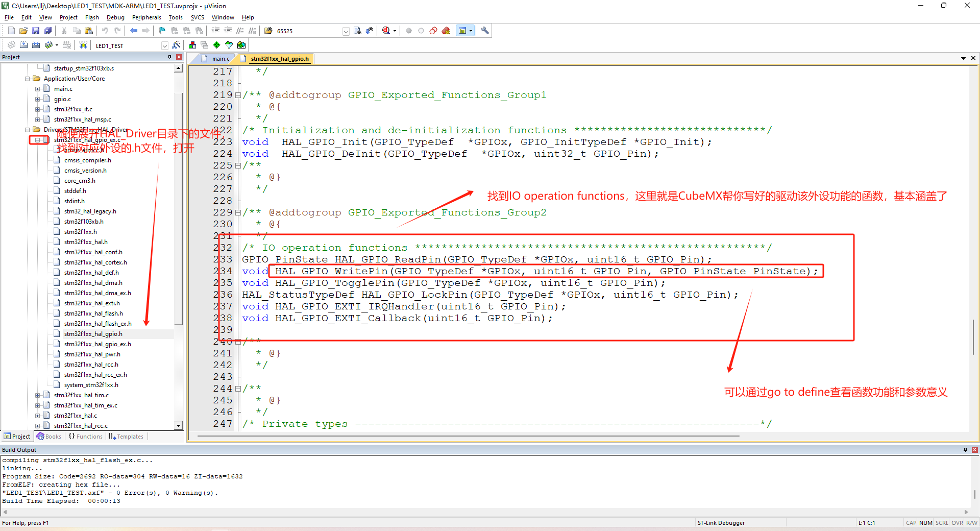The width and height of the screenshot is (980, 531).
Task: Click the Open file folder icon
Action: tap(23, 31)
